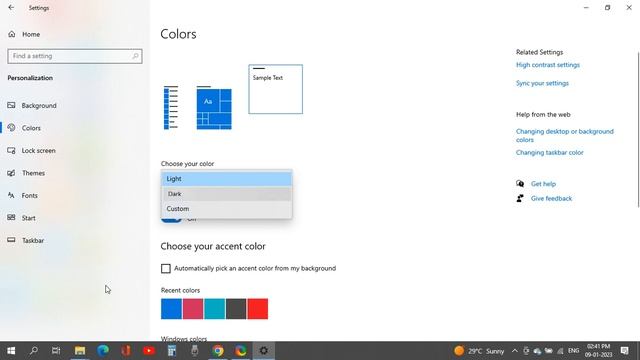Open Themes settings

(26, 173)
